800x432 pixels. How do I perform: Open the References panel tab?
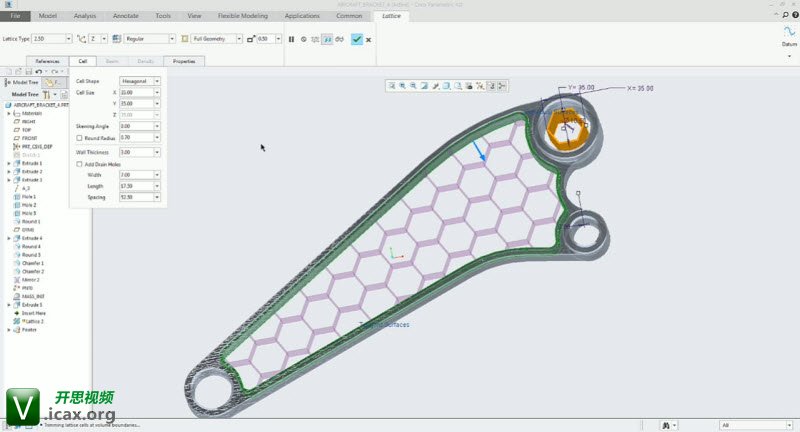[x=47, y=61]
